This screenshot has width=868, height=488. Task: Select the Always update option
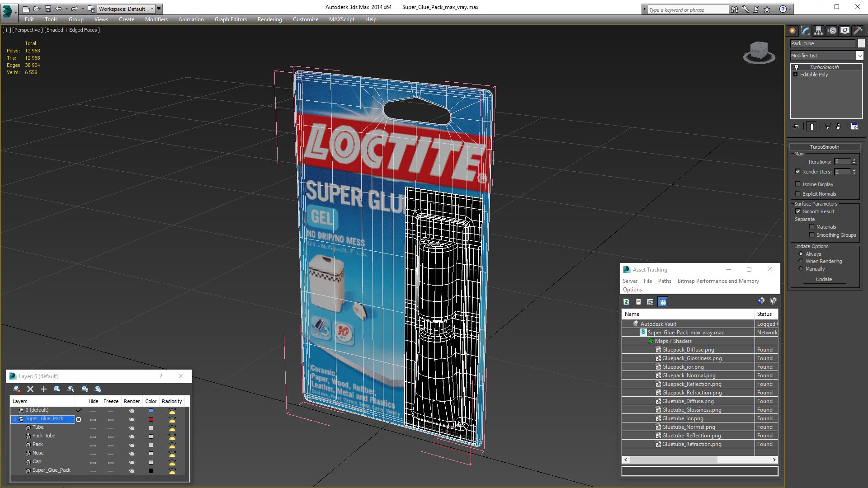[801, 254]
